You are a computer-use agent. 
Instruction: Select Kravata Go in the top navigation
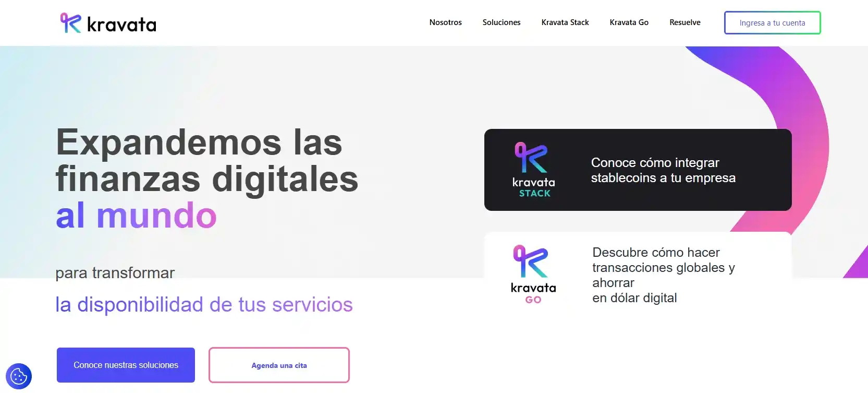coord(629,22)
